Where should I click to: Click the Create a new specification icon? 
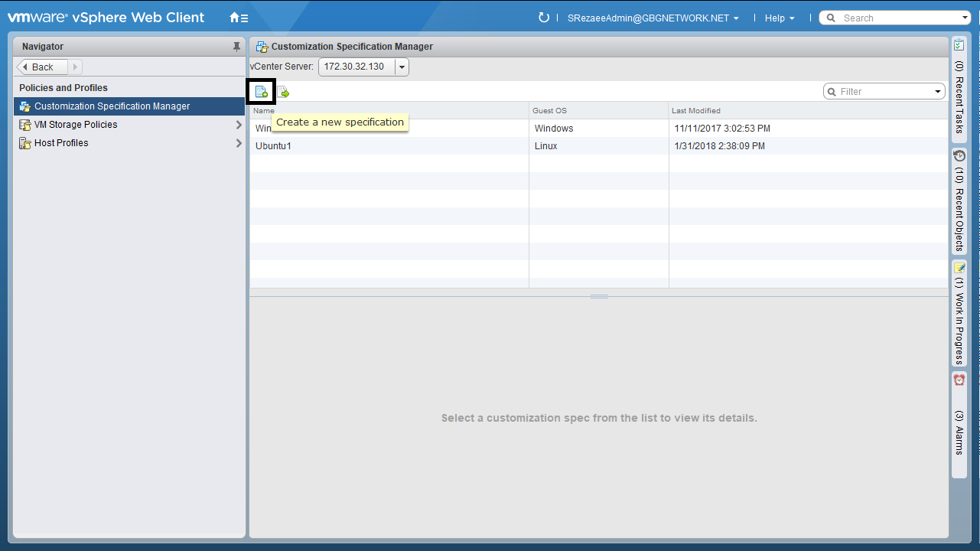(x=261, y=92)
